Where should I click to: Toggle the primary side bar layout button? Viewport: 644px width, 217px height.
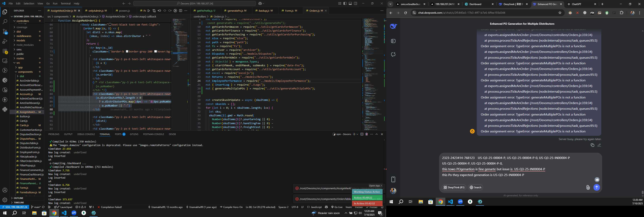click(345, 3)
